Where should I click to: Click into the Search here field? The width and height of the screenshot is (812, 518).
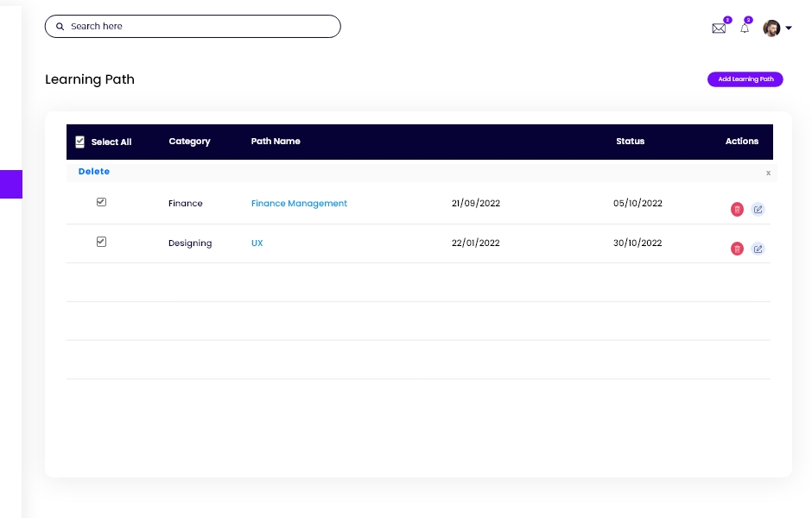199,27
